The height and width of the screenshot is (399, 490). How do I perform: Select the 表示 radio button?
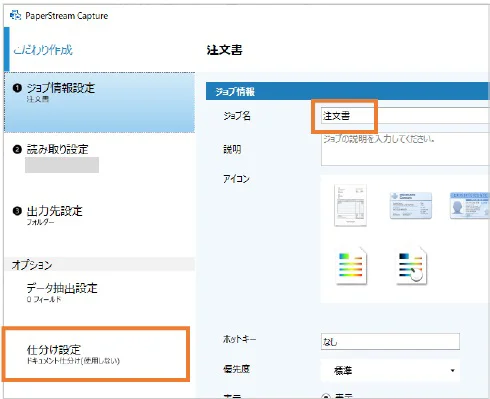coord(326,396)
